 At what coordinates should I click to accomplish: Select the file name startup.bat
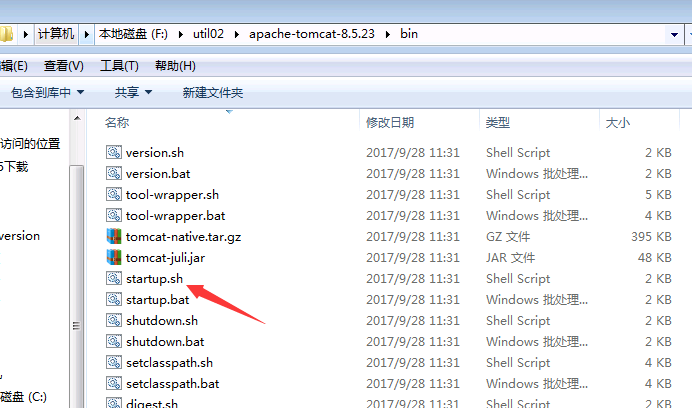[157, 299]
